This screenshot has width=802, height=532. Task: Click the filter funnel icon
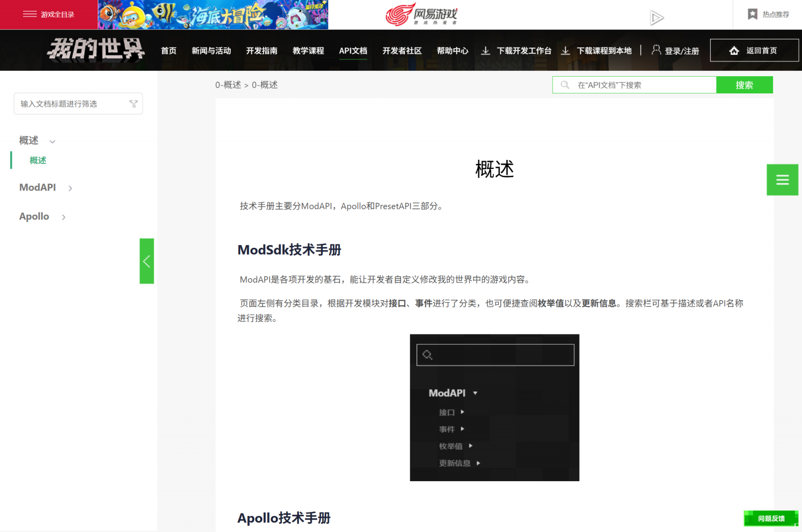point(134,104)
